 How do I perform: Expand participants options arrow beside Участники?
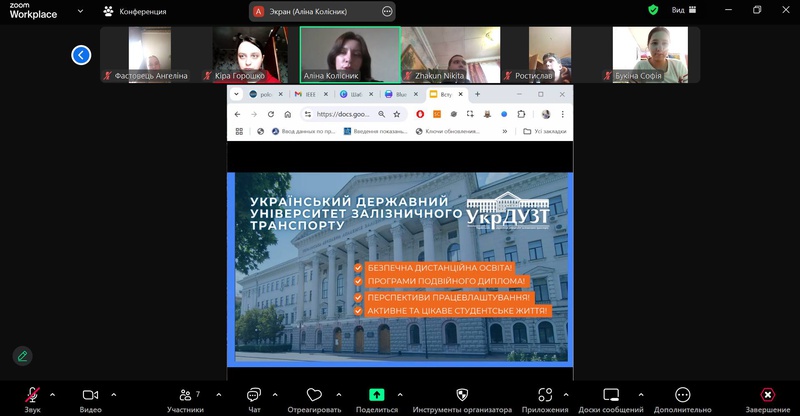point(219,395)
